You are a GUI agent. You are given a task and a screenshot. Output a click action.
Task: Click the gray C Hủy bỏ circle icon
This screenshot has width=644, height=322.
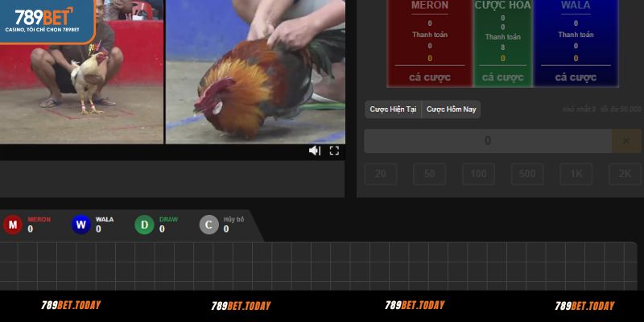[208, 225]
